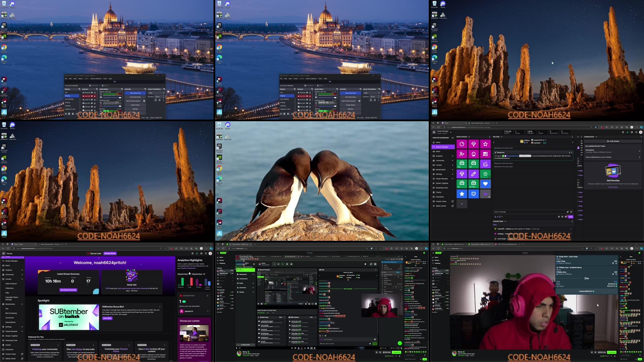
Task: Collapse the Content section in Home dashboard sidebar
Action: tap(22, 279)
